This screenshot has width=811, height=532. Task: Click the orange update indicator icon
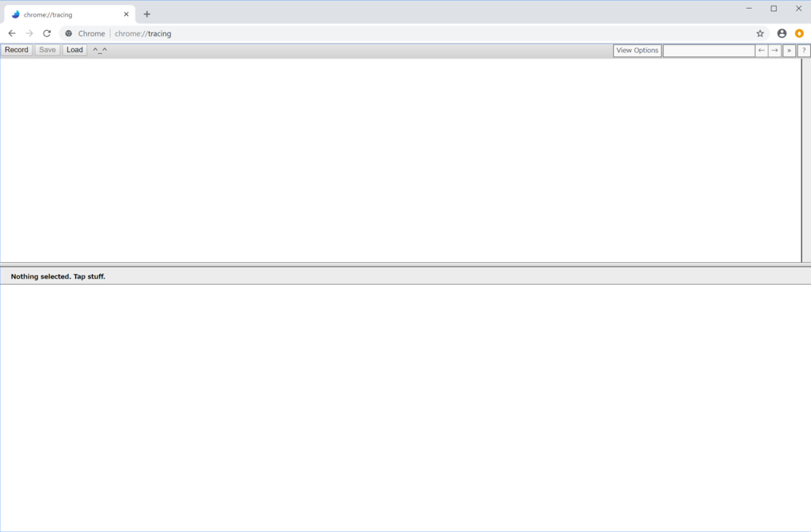click(x=799, y=33)
